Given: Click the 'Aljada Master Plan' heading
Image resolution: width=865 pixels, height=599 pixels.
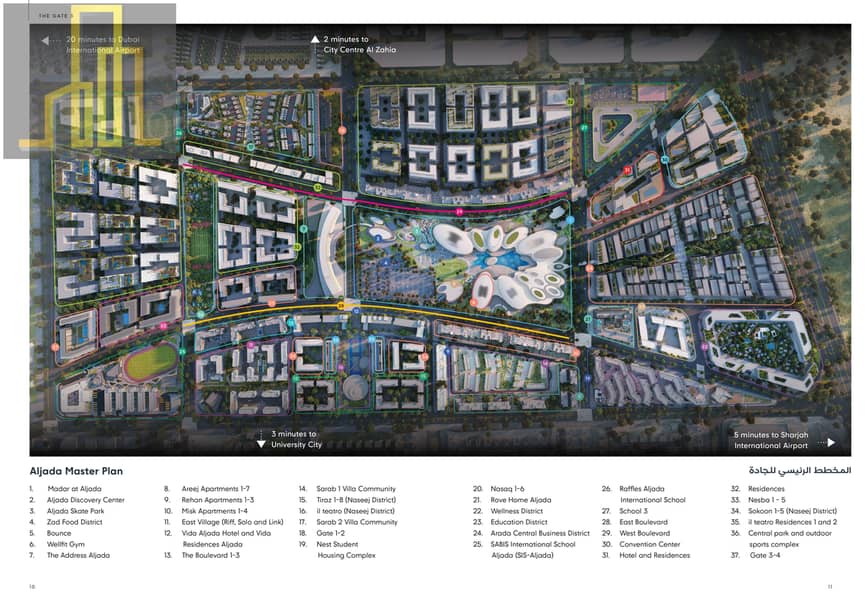Looking at the screenshot, I should click(x=76, y=471).
